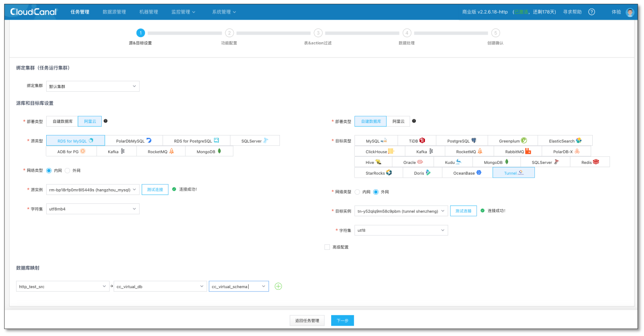This screenshot has width=644, height=336.
Task: Open the source 字符集 utf8mb4 dropdown
Action: (93, 209)
